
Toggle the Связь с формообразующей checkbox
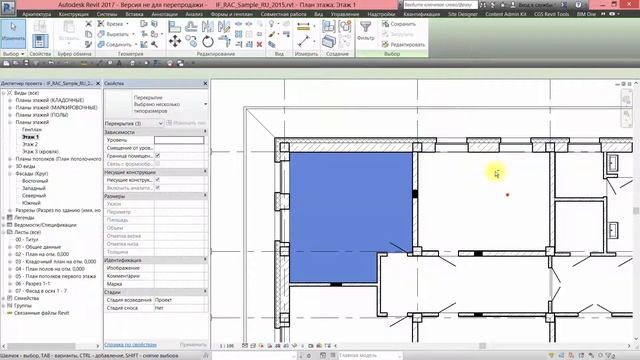click(x=158, y=164)
